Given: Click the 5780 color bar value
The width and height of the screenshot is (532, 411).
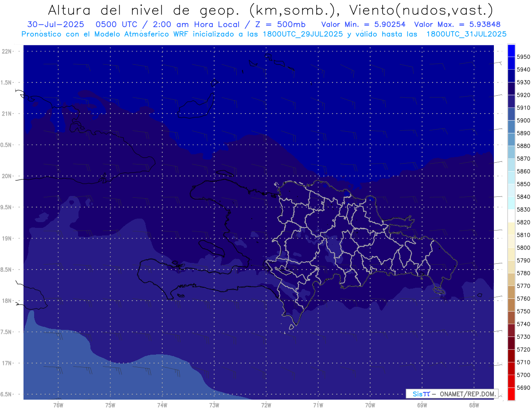Looking at the screenshot, I should coord(523,273).
